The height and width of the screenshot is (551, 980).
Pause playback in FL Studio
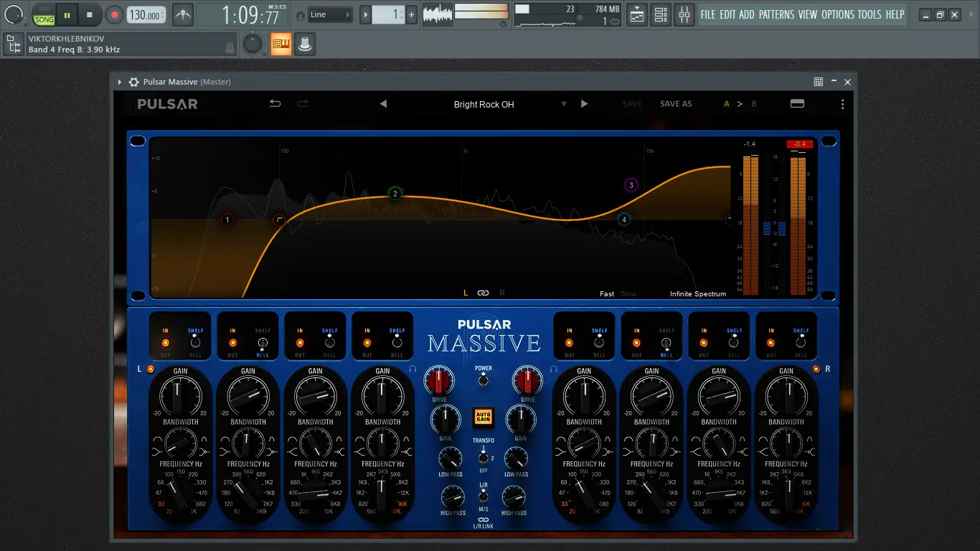pos(67,14)
